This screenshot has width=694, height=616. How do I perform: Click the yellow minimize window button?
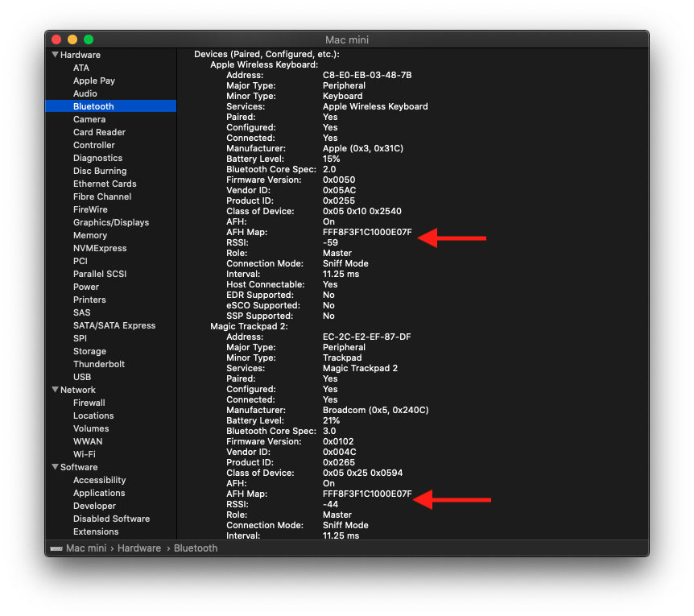pyautogui.click(x=72, y=39)
